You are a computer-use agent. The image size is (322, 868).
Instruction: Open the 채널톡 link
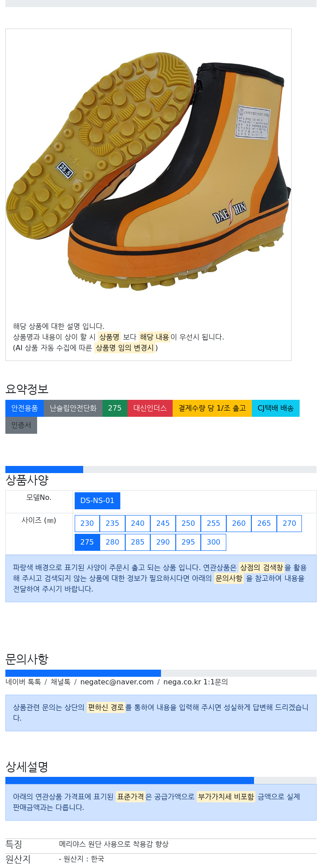click(x=60, y=682)
